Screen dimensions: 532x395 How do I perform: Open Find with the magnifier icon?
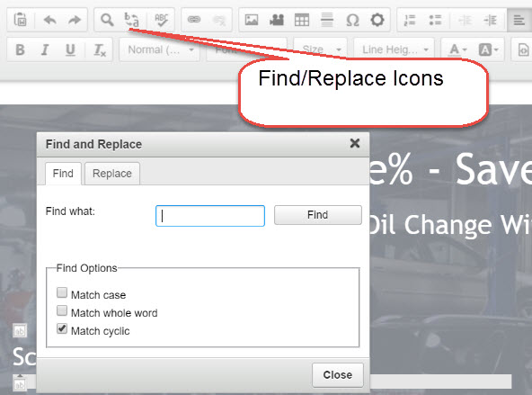107,20
